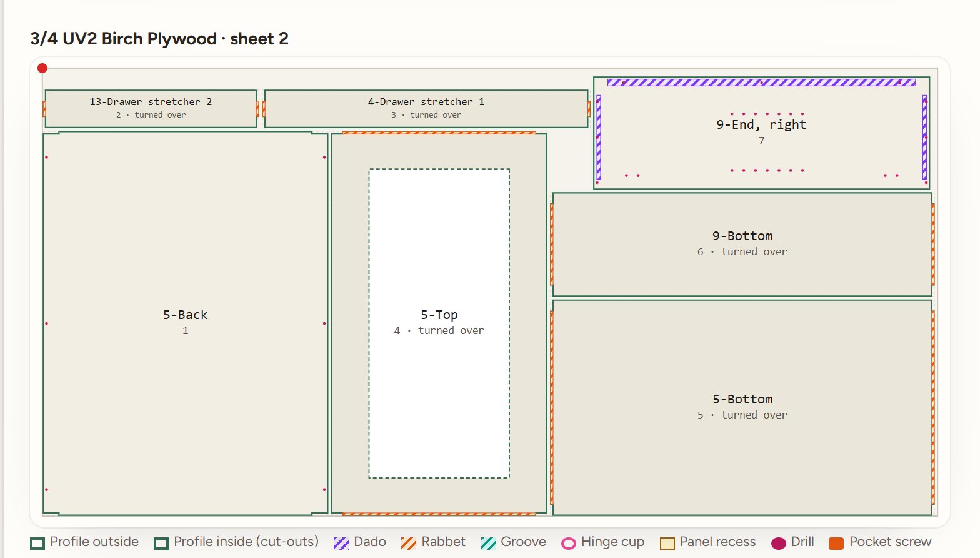Click the Pocket screw legend icon
The height and width of the screenshot is (558, 980).
[x=836, y=543]
